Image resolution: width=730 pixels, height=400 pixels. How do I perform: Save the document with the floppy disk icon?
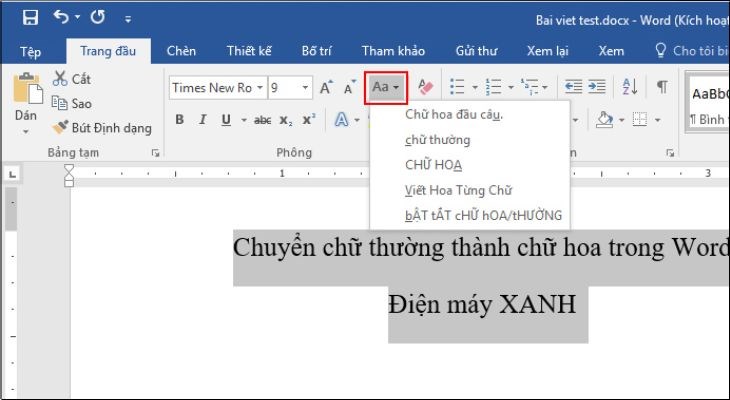pyautogui.click(x=30, y=18)
